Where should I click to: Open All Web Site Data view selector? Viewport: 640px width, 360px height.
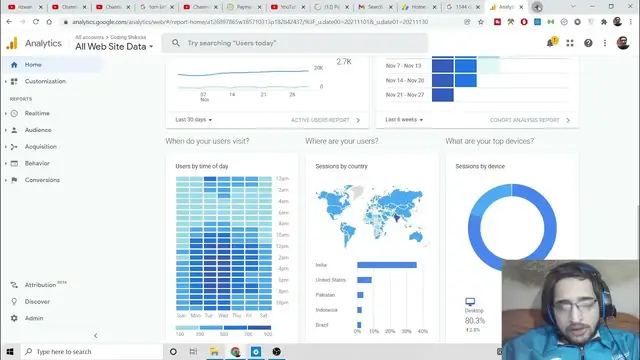coord(114,47)
